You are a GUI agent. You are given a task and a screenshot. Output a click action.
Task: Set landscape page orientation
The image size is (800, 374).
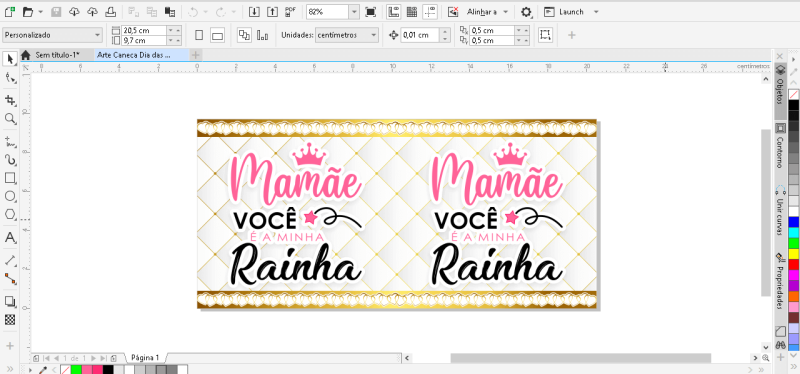218,35
